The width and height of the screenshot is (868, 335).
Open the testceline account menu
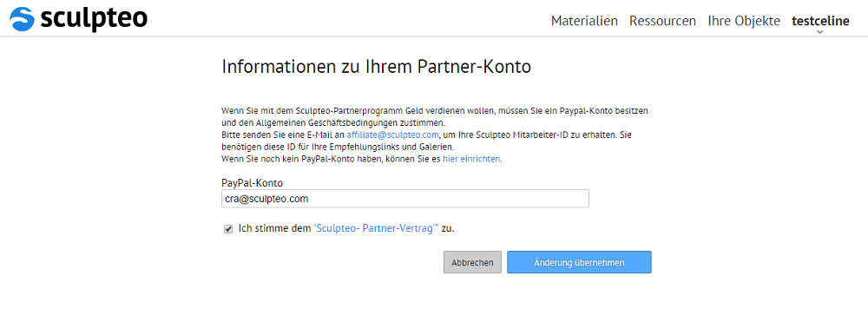pos(820,21)
